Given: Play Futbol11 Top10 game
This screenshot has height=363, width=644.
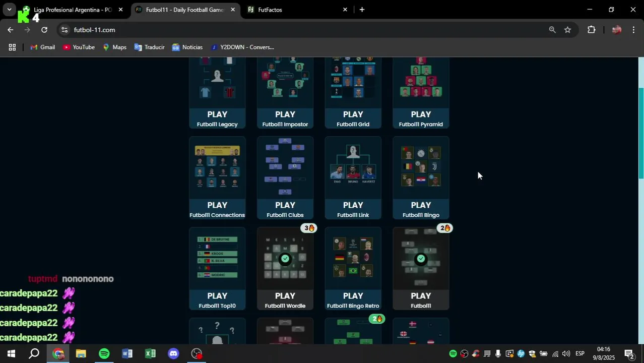Looking at the screenshot, I should pos(217,269).
